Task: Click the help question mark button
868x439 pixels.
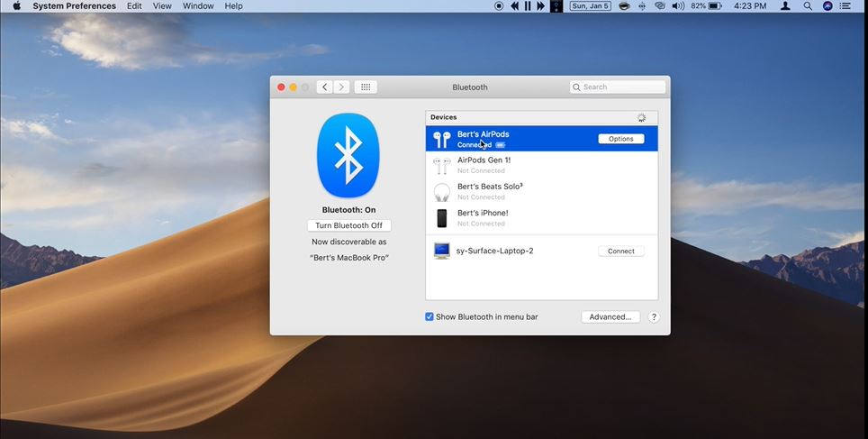Action: [654, 317]
